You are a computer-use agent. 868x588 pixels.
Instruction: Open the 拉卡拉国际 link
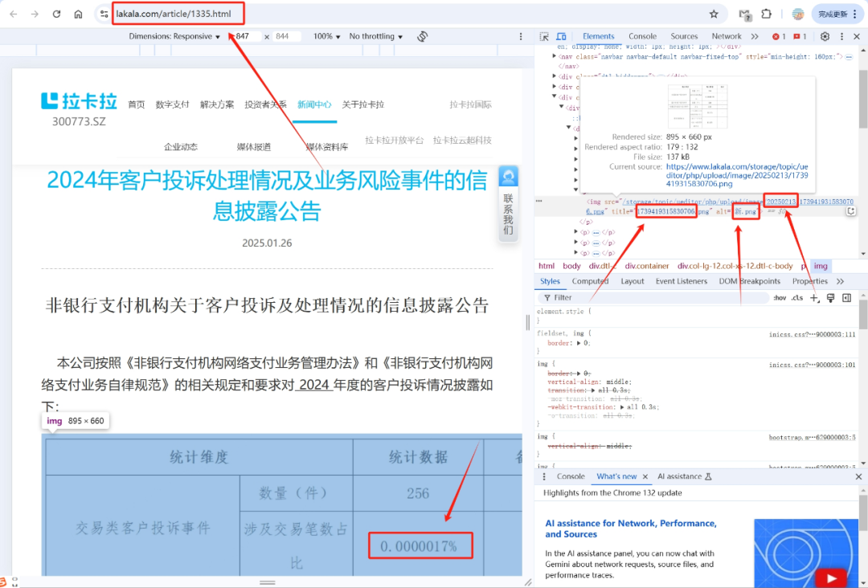tap(470, 104)
